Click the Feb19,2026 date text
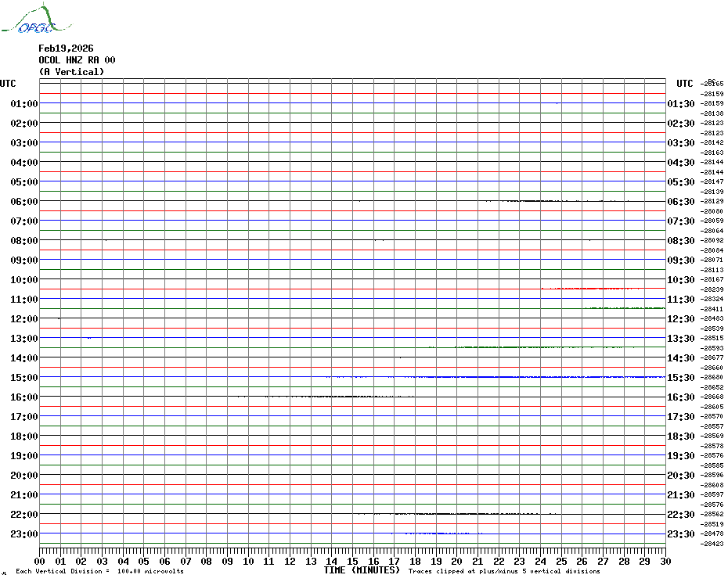 66,48
